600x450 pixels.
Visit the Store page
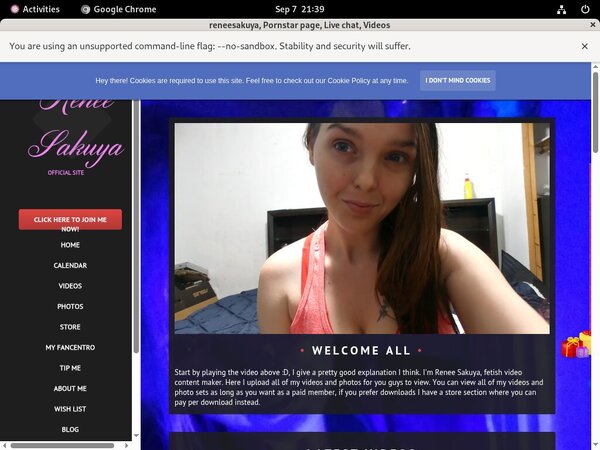(70, 327)
